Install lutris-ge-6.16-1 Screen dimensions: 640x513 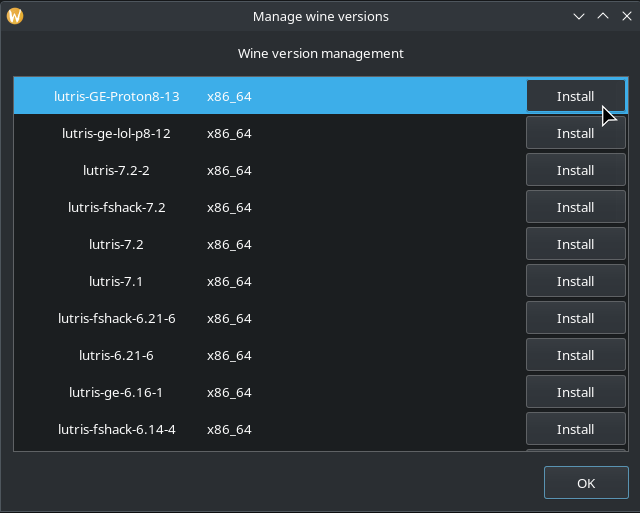pos(576,392)
